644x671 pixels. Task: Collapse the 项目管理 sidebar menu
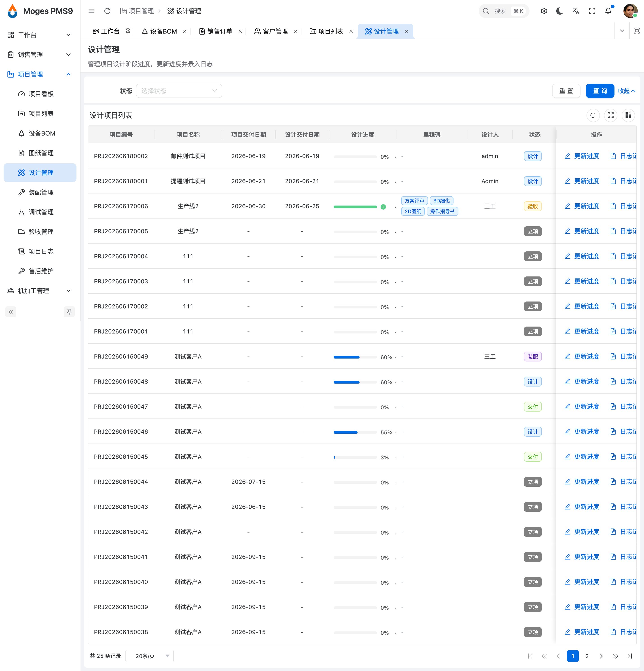[40, 74]
